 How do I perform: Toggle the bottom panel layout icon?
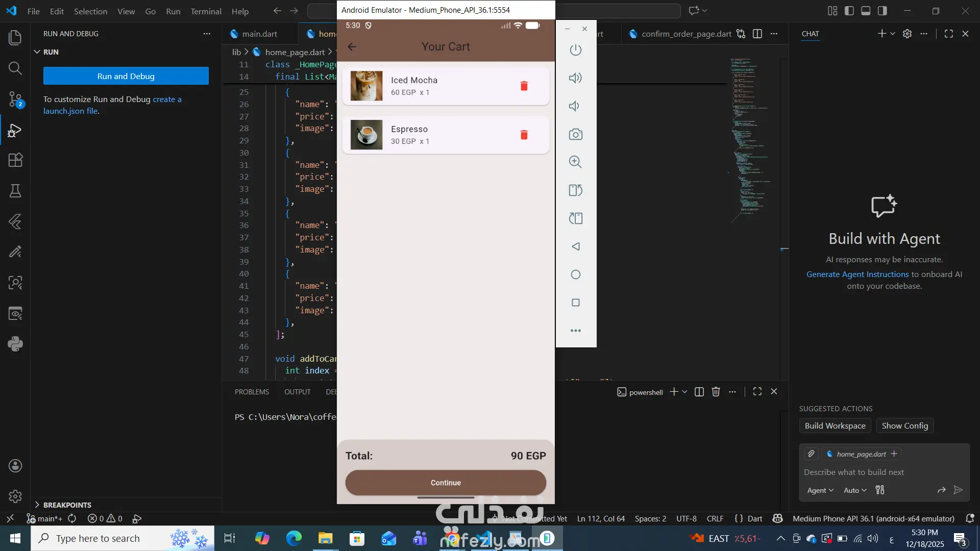pos(866,11)
